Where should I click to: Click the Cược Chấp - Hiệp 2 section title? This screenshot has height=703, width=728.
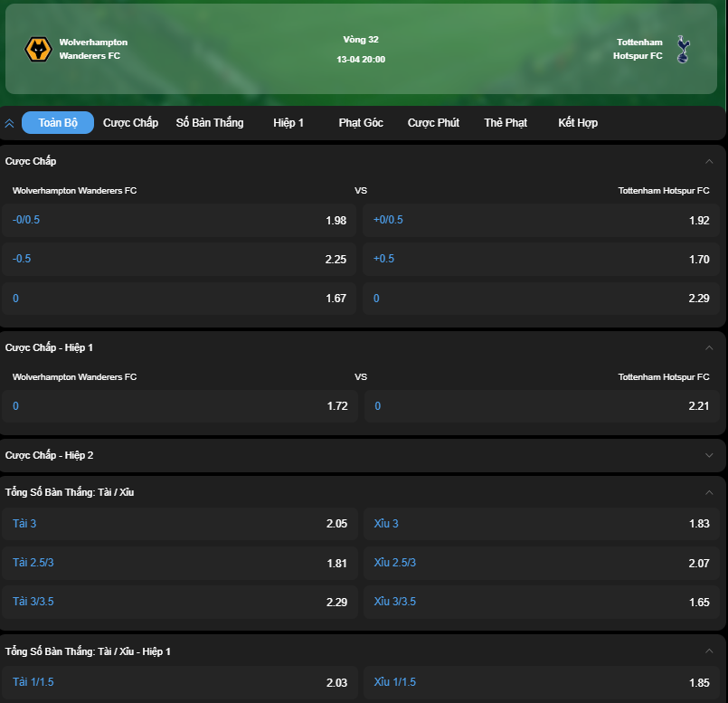pos(49,455)
